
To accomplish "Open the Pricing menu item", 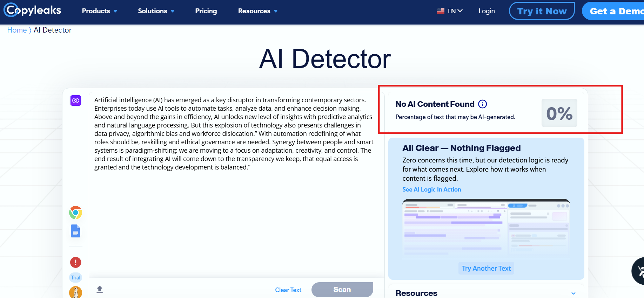I will pyautogui.click(x=206, y=11).
